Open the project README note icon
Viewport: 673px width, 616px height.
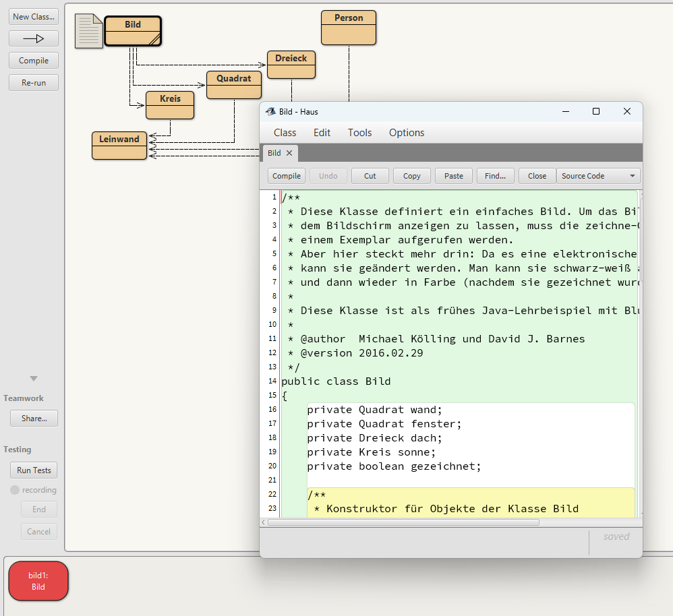[x=89, y=31]
